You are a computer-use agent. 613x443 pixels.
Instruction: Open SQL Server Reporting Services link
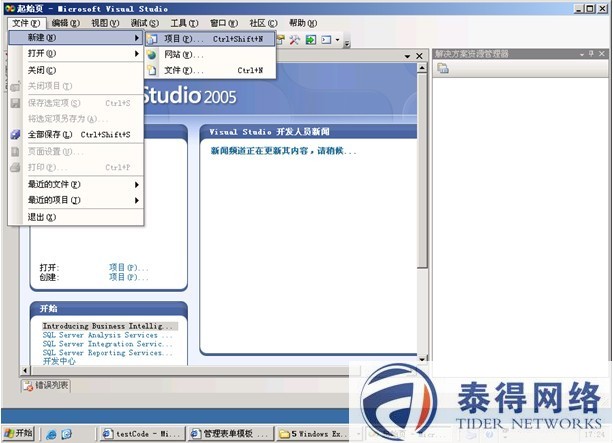coord(107,353)
